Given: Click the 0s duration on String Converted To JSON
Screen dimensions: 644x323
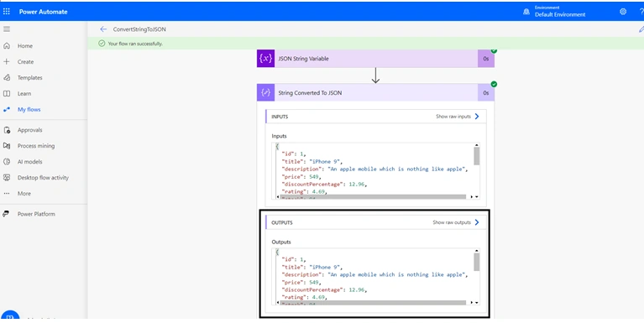Looking at the screenshot, I should pyautogui.click(x=486, y=93).
